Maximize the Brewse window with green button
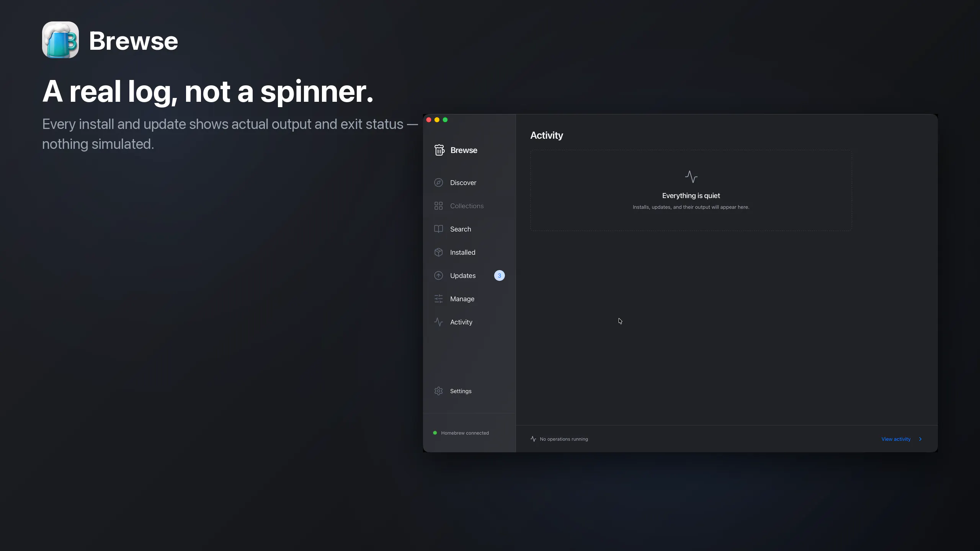The width and height of the screenshot is (980, 551). [445, 120]
